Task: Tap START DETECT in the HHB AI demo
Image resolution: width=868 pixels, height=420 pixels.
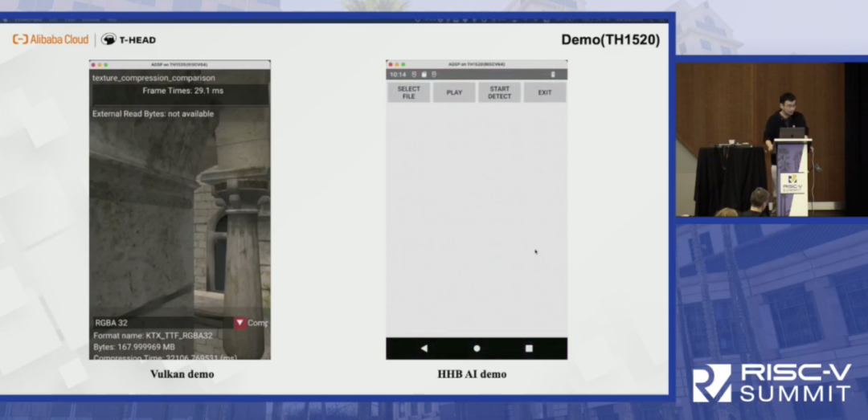Action: [x=499, y=92]
